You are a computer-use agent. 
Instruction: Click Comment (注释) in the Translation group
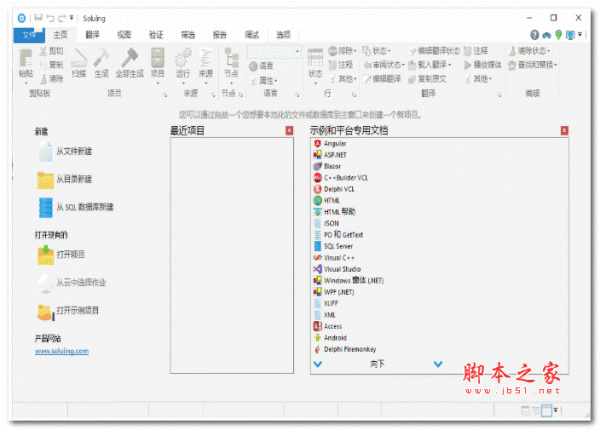[476, 51]
